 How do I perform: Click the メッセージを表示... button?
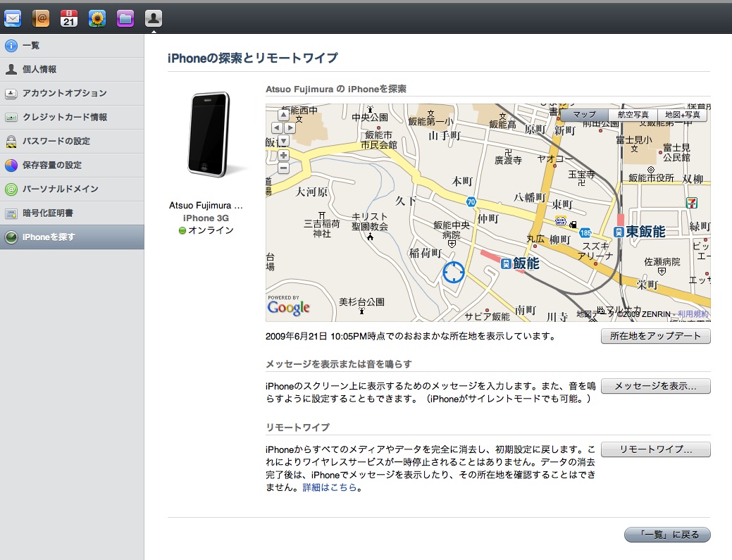point(655,386)
